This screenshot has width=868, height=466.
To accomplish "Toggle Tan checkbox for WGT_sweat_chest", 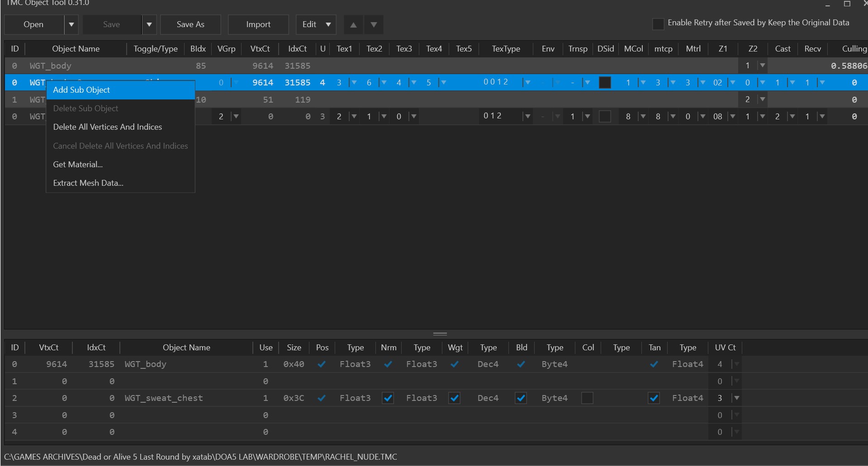I will point(654,398).
